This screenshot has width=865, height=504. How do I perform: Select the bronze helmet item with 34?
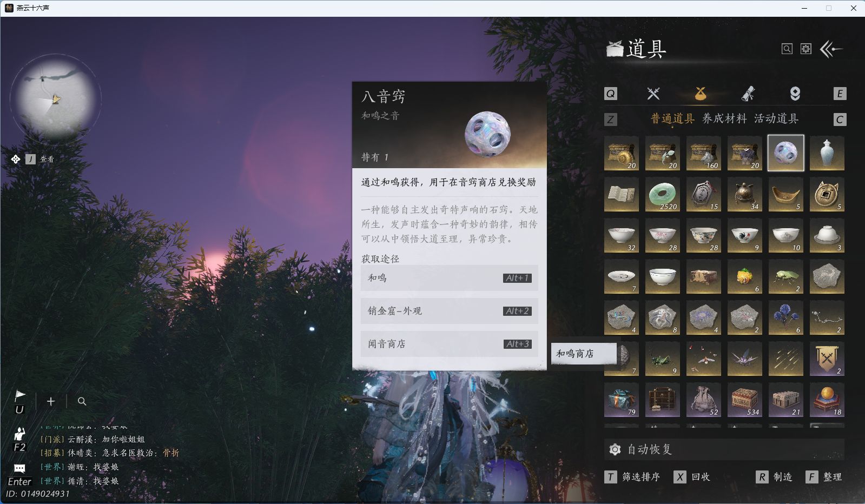(x=744, y=194)
